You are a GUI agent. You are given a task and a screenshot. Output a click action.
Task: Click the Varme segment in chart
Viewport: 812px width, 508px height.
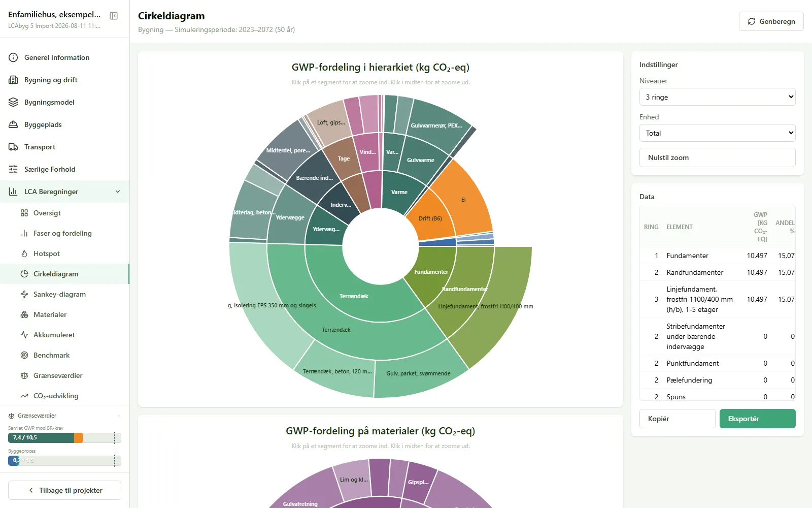click(399, 192)
